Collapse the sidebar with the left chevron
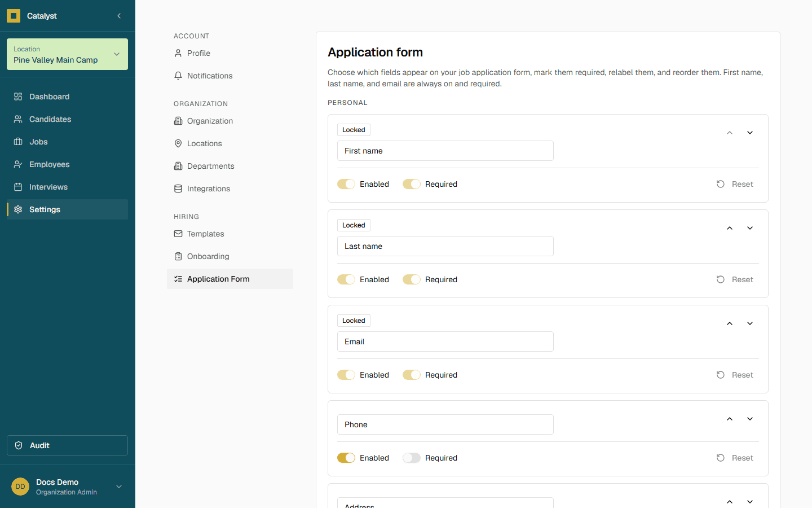 (x=119, y=16)
